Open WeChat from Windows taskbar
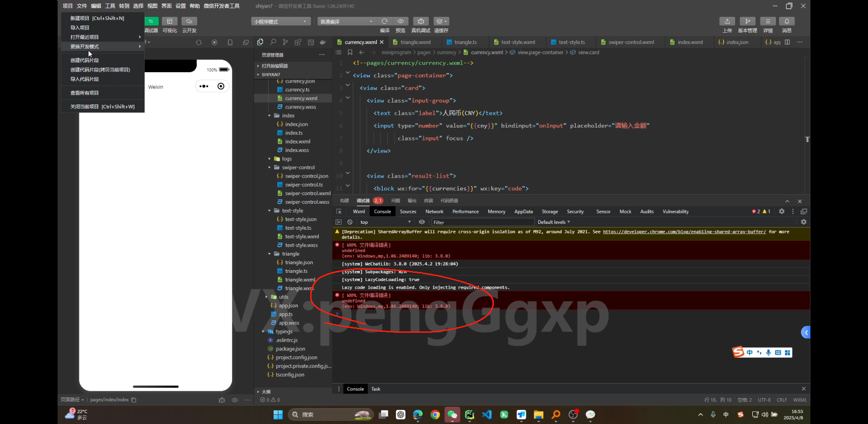 453,414
